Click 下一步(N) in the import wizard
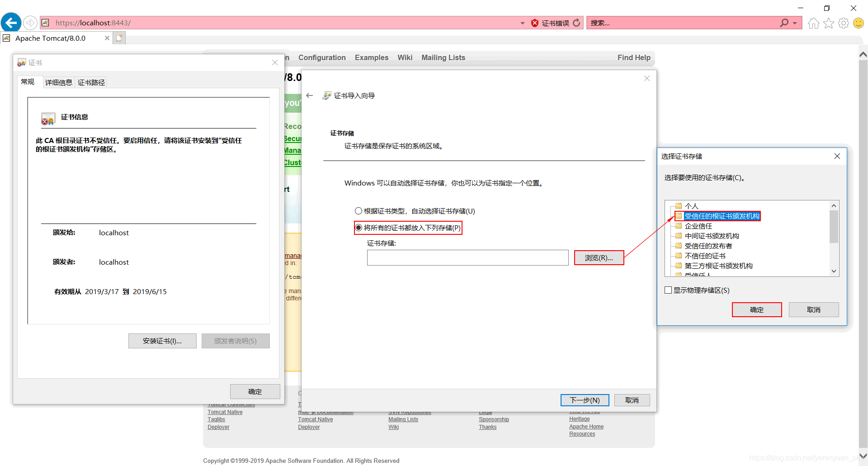This screenshot has width=868, height=466. click(585, 400)
